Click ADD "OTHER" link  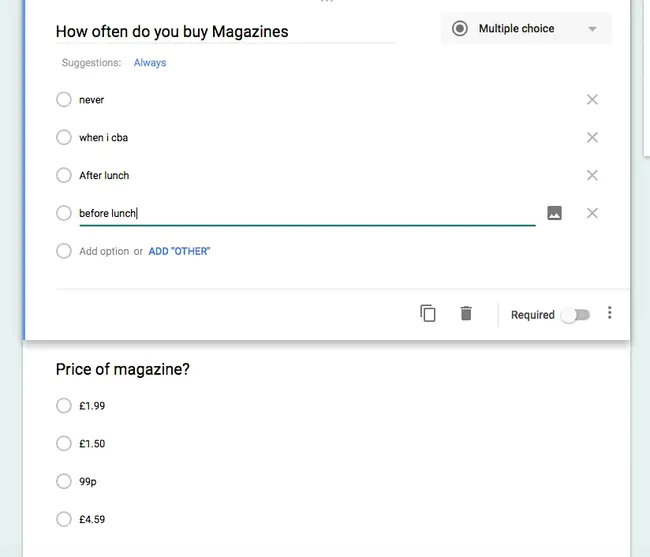(179, 252)
